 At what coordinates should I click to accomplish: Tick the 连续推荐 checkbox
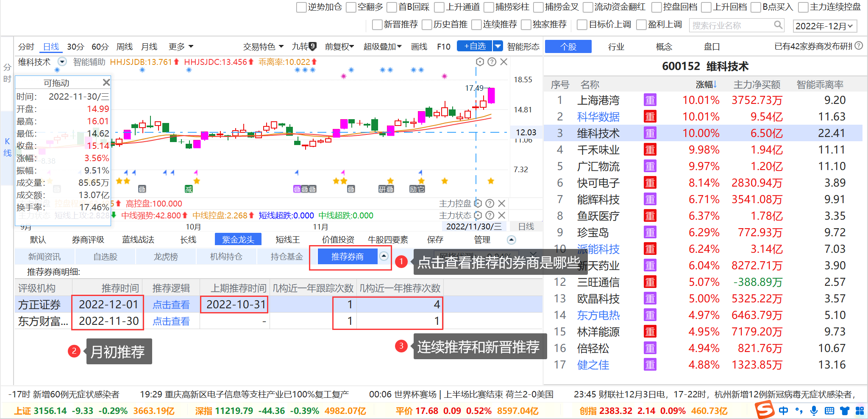tap(476, 25)
